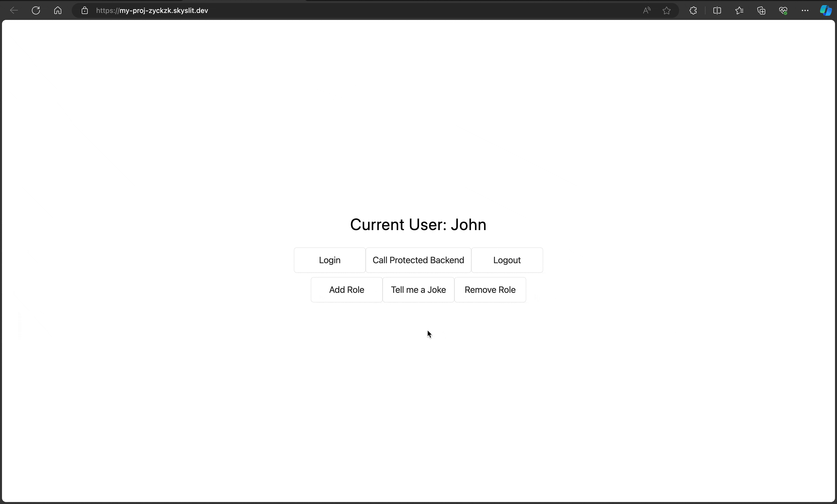Click the Call Protected Backend button

point(418,260)
